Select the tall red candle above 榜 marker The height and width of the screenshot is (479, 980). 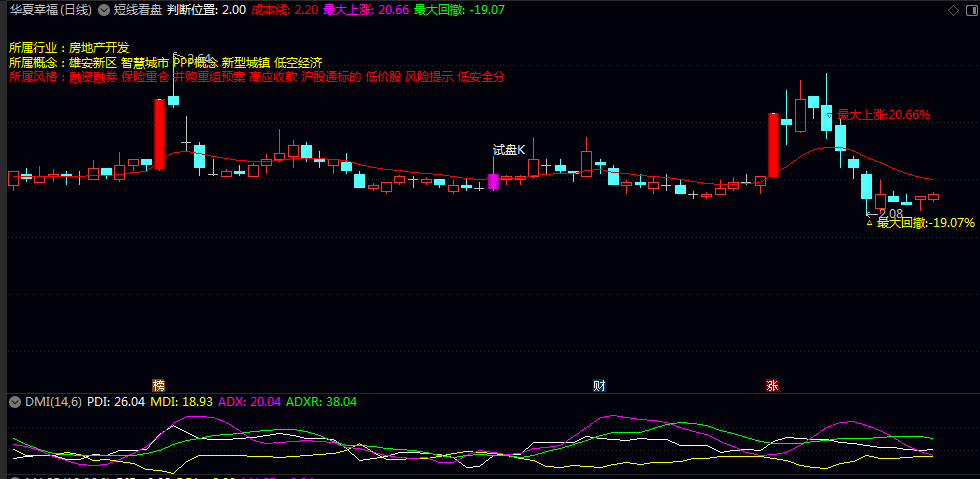[159, 134]
